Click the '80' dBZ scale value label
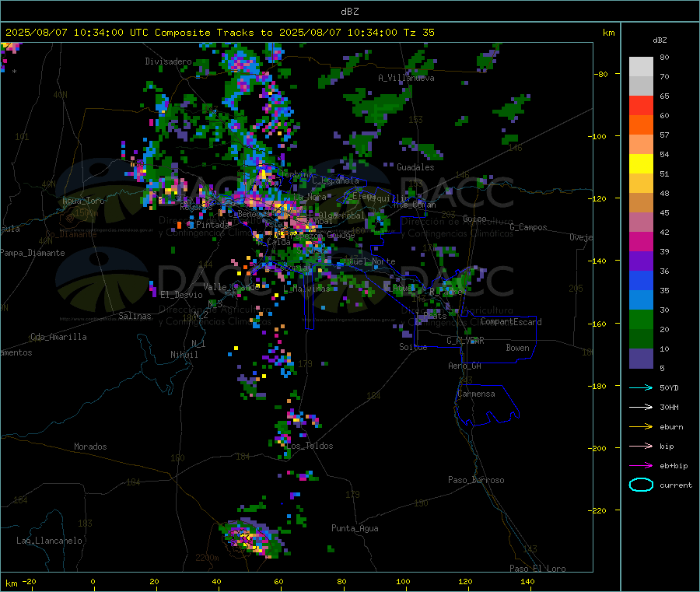Image resolution: width=700 pixels, height=592 pixels. [664, 57]
